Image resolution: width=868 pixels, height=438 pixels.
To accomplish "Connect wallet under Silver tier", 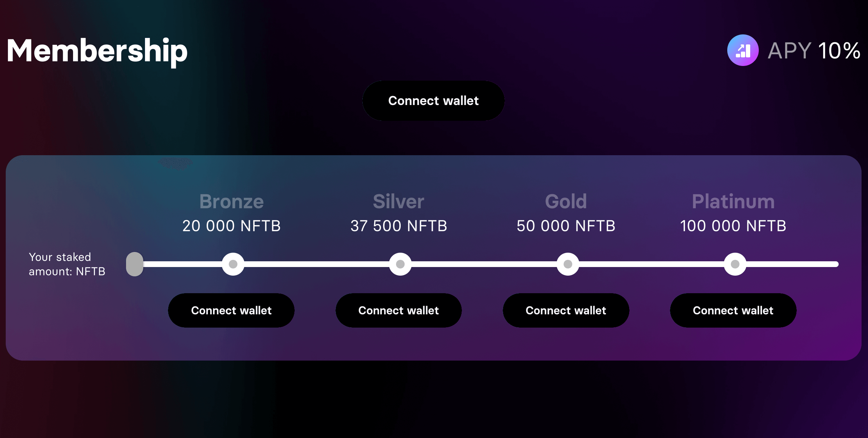I will click(x=399, y=310).
